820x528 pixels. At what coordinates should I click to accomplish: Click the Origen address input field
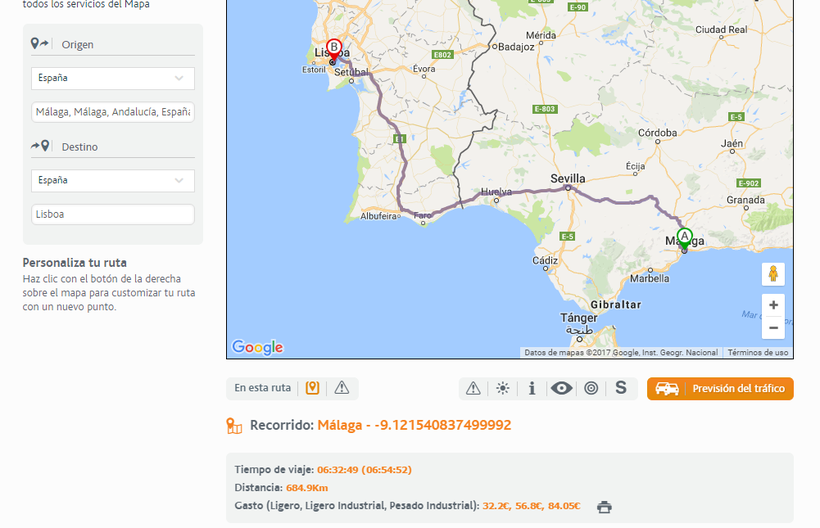[112, 112]
